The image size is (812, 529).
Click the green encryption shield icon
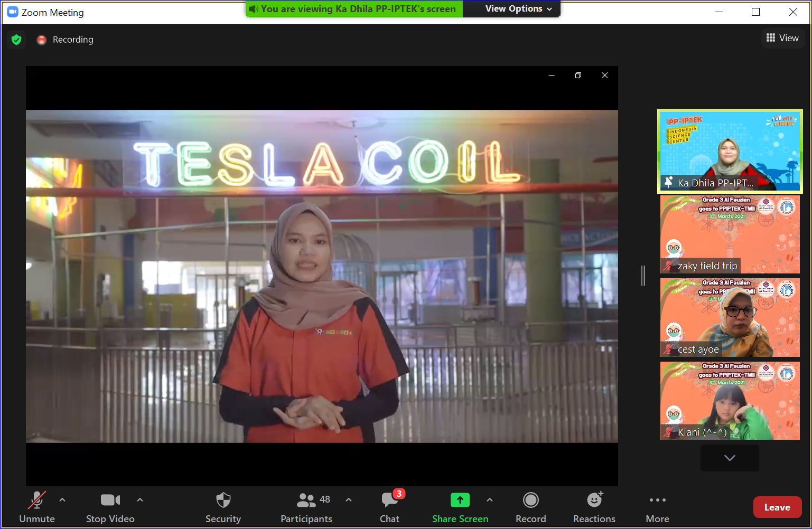tap(16, 40)
